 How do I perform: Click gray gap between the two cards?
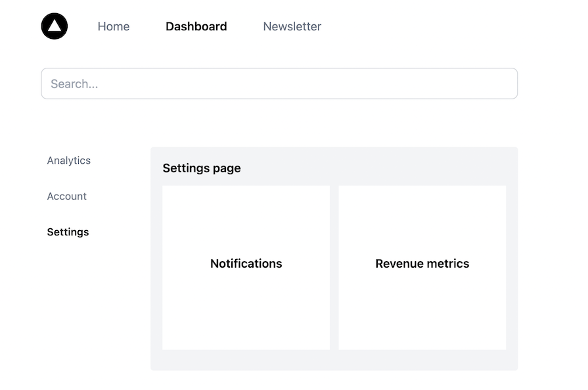click(x=334, y=268)
